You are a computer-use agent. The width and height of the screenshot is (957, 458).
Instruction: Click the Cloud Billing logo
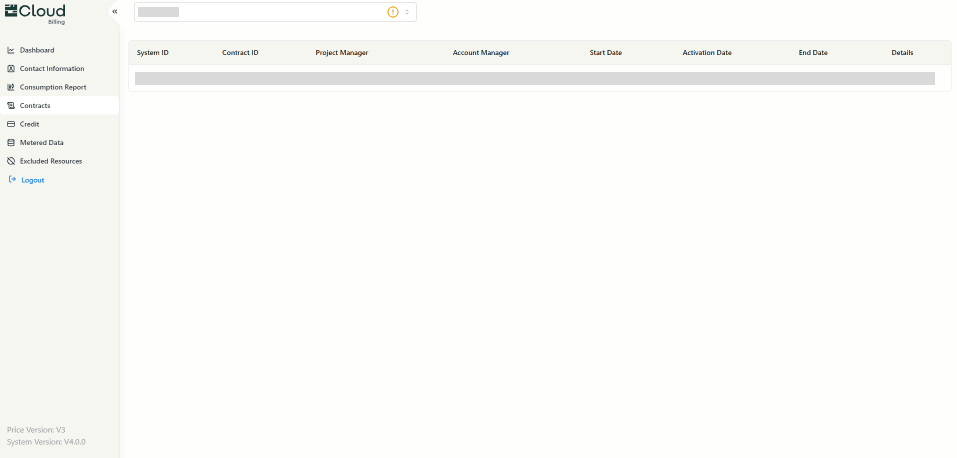click(36, 12)
